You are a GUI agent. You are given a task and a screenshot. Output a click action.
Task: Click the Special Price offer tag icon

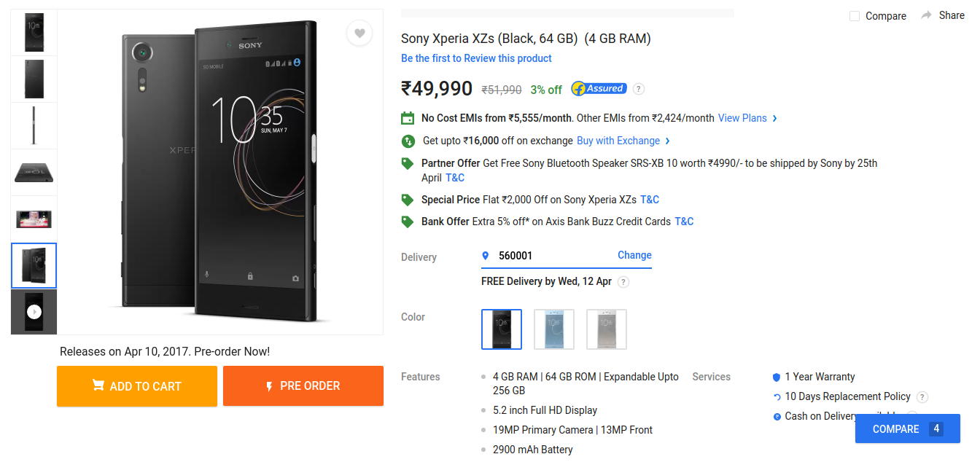[408, 199]
